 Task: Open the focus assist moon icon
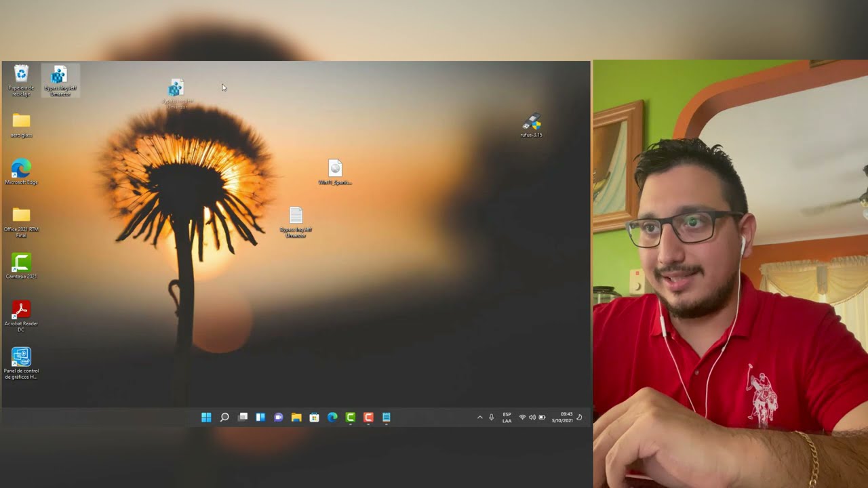[x=579, y=418]
